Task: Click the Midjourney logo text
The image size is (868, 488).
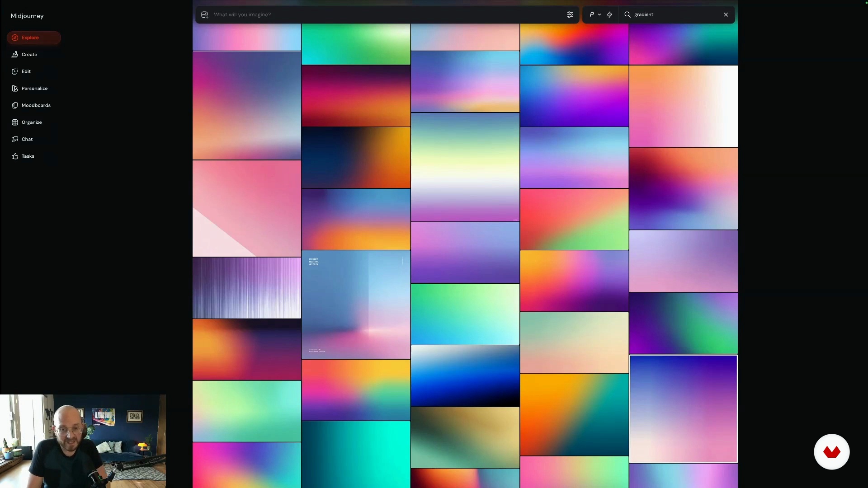Action: click(27, 16)
